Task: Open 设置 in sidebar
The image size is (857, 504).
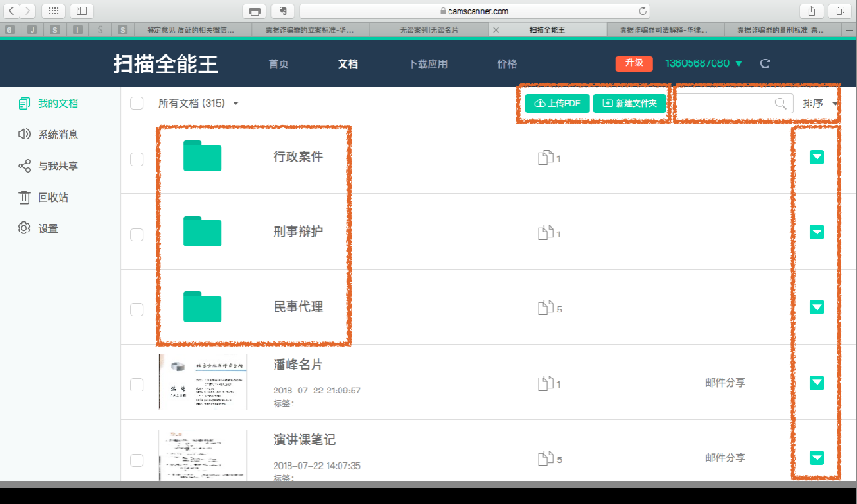Action: [38, 228]
